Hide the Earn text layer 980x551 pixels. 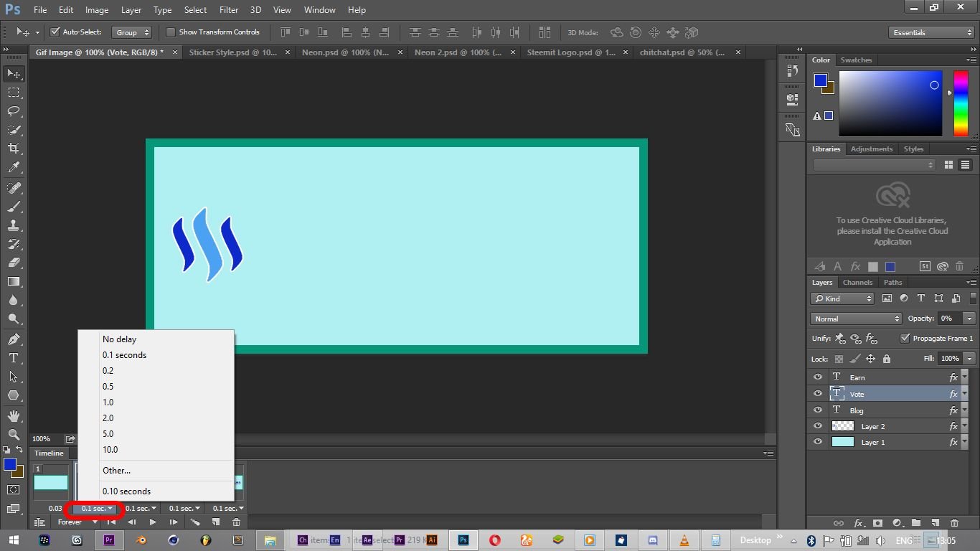click(818, 377)
